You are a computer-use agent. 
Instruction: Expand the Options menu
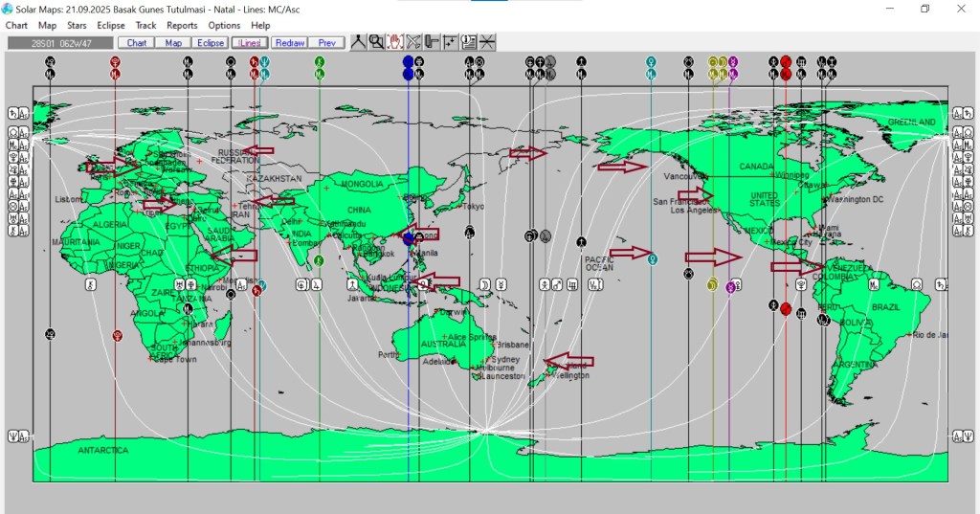coord(224,26)
